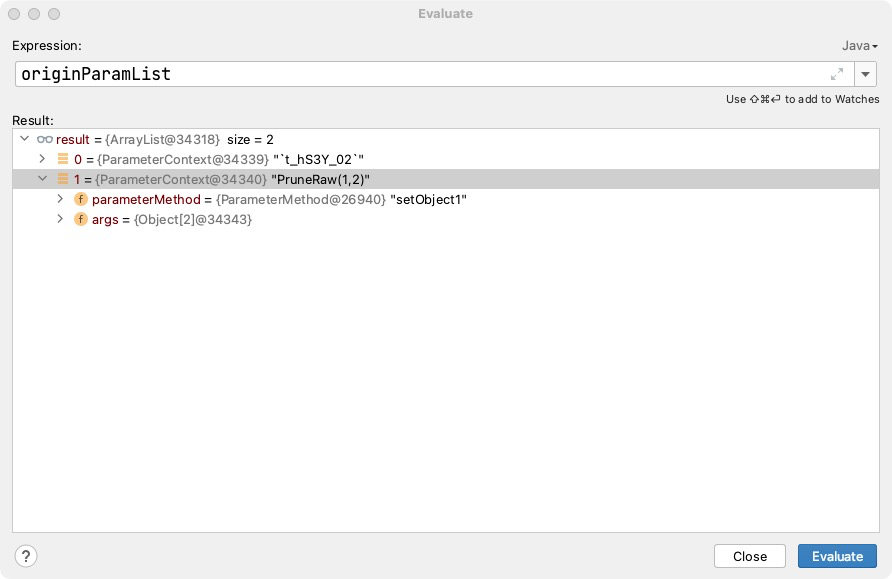
Task: Focus the originParamList expression field
Action: (x=420, y=74)
